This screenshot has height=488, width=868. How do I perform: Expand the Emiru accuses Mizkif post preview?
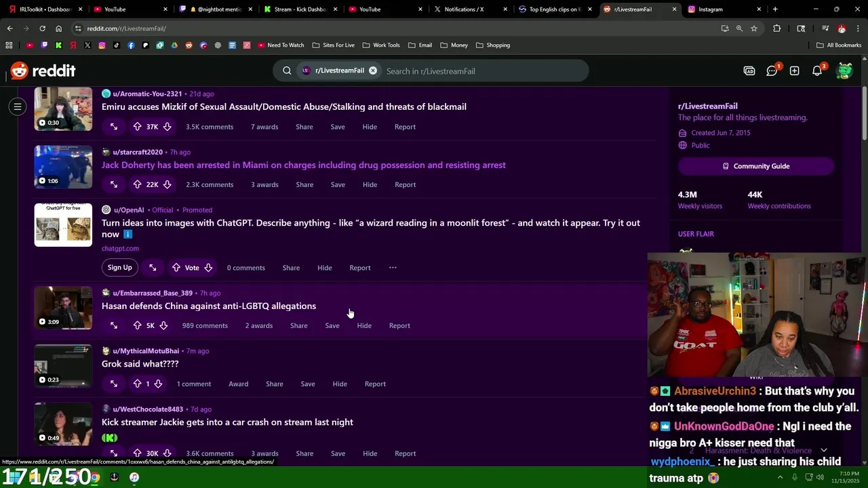point(114,127)
